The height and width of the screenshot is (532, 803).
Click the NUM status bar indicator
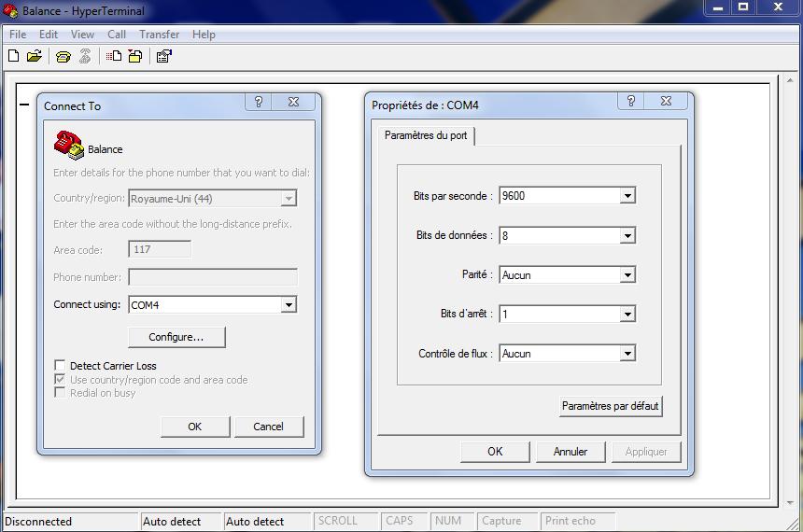point(448,521)
